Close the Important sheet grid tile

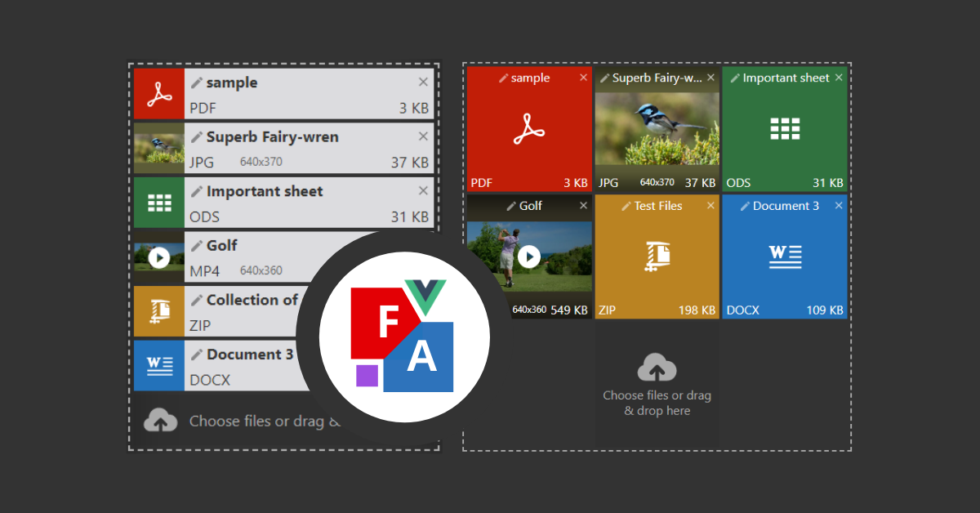coord(839,78)
